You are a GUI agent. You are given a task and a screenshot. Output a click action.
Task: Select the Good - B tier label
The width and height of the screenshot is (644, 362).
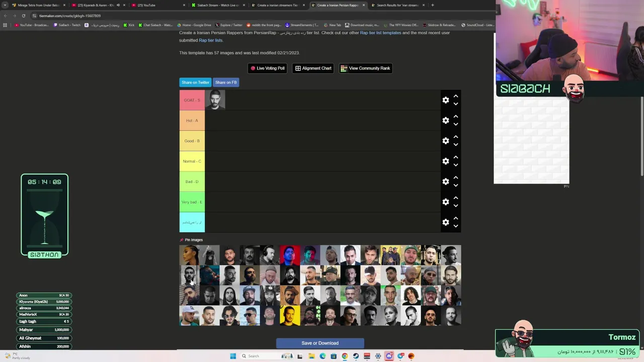[x=192, y=141]
